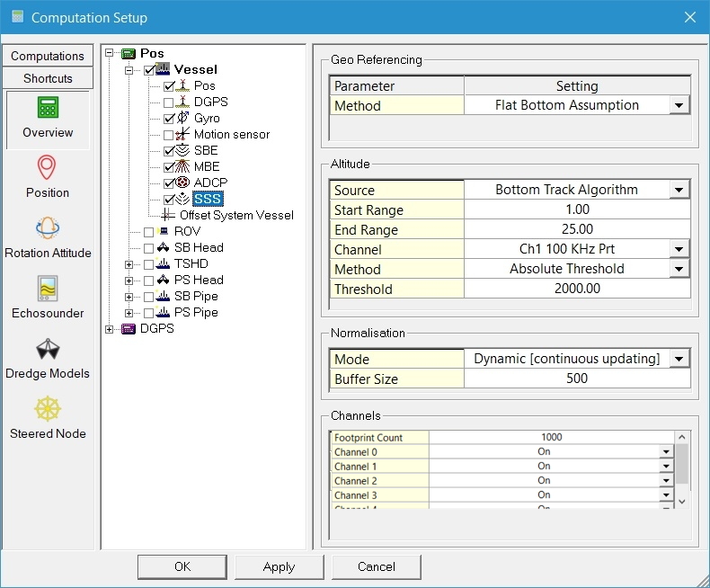Open the Dredge Models icon
The height and width of the screenshot is (588, 710).
48,349
